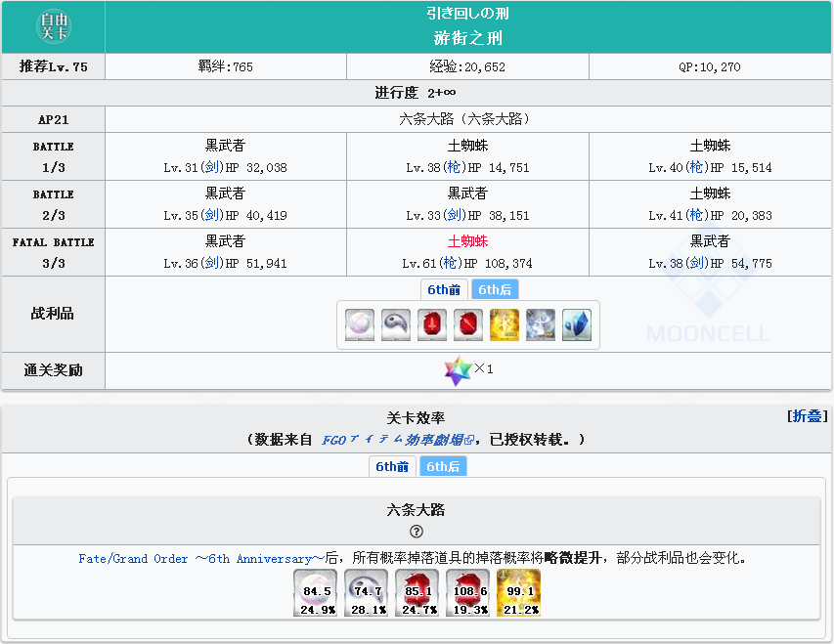The height and width of the screenshot is (644, 834).
Task: Open Fate/Grand Order 6th Anniversary link
Action: (200, 559)
